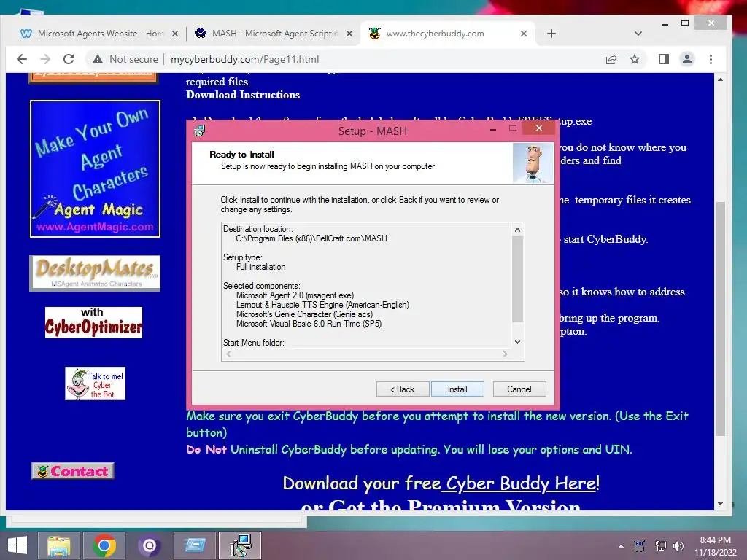The image size is (747, 560).
Task: Click the DesktopMates banner
Action: (95, 273)
